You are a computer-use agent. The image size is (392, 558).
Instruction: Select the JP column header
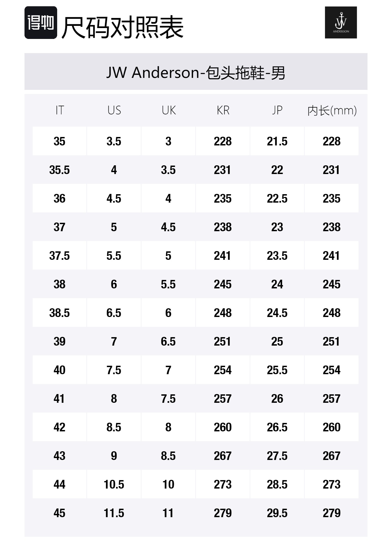277,110
